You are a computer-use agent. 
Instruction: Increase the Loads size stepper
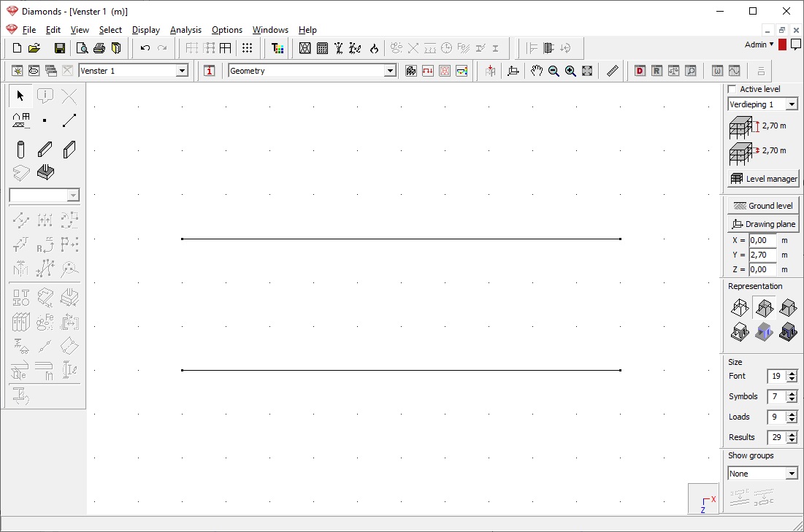pyautogui.click(x=792, y=414)
